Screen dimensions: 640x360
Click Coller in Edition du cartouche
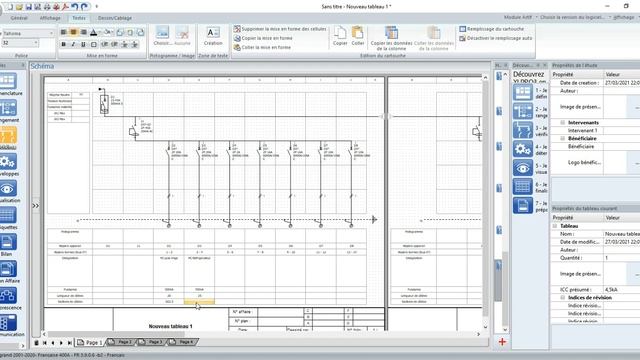358,36
